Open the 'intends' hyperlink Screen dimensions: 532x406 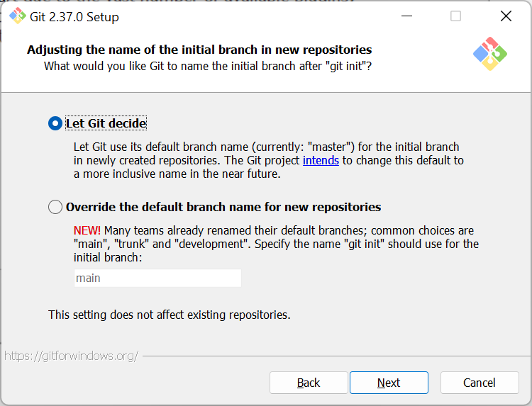point(321,160)
